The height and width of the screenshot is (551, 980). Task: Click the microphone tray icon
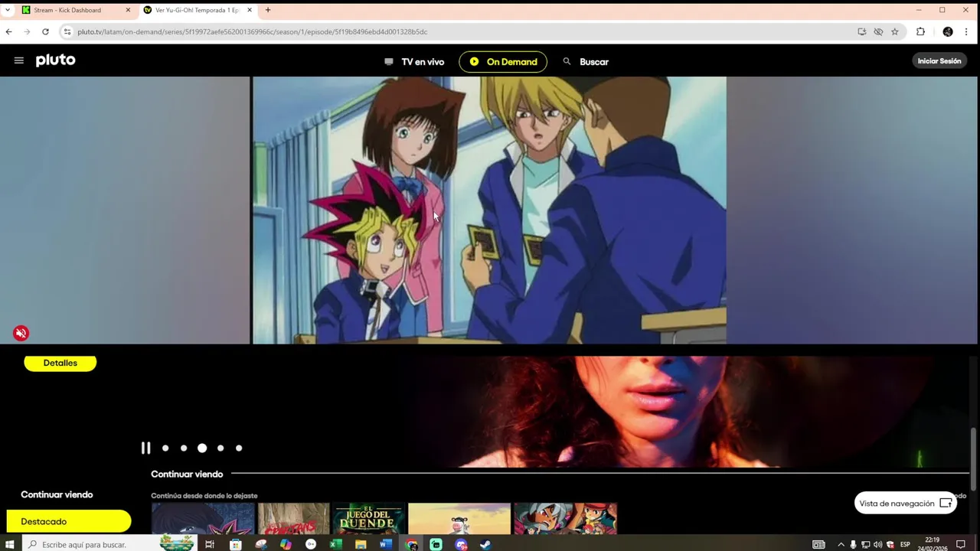click(x=853, y=544)
